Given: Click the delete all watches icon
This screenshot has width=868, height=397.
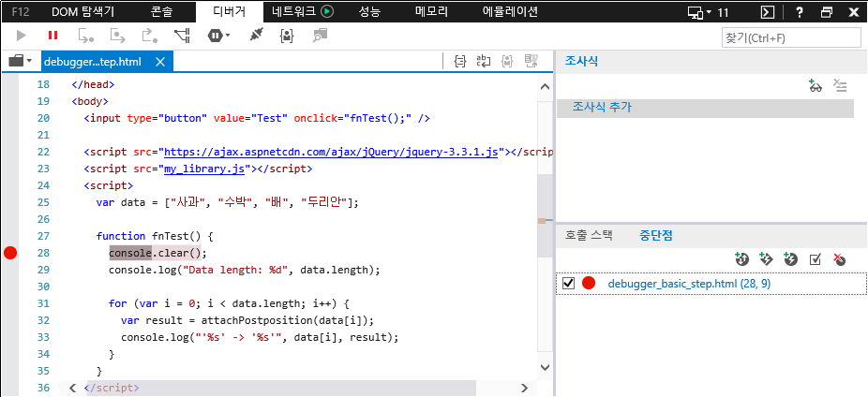Looking at the screenshot, I should [841, 86].
